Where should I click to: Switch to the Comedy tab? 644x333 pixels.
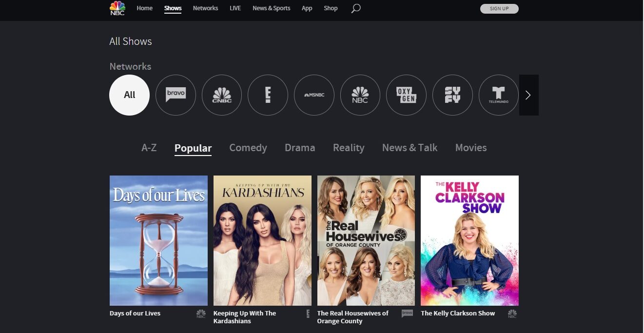click(248, 148)
